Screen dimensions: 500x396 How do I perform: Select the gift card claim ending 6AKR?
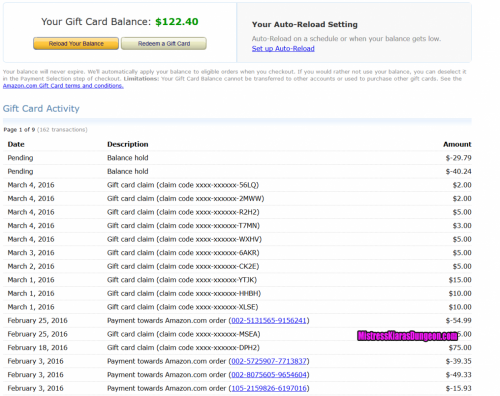pos(183,253)
